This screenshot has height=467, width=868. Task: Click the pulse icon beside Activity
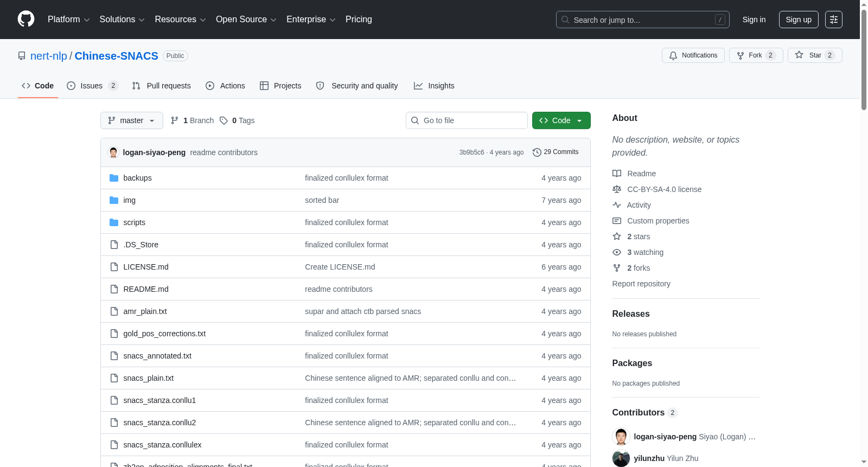[x=617, y=205]
